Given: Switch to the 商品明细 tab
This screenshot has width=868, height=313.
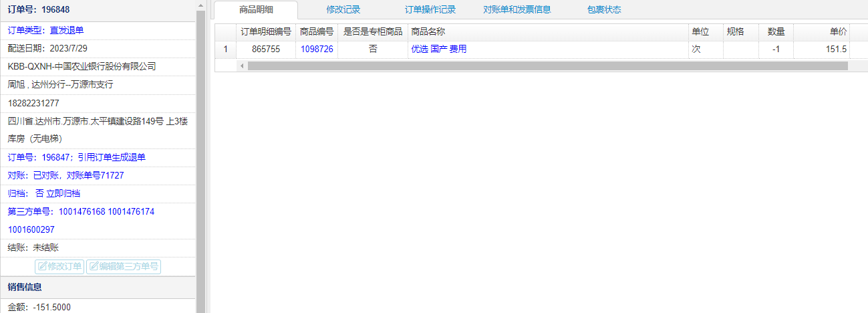Looking at the screenshot, I should [257, 9].
